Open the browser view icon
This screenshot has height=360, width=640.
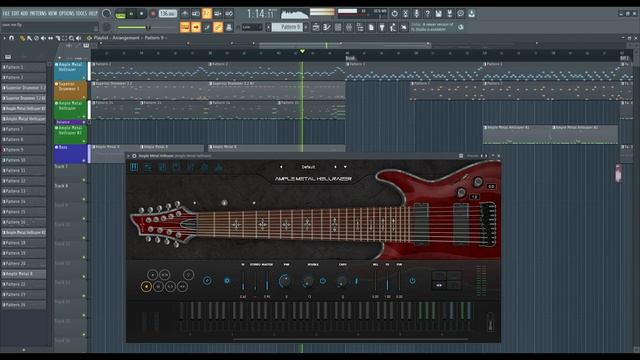point(360,27)
